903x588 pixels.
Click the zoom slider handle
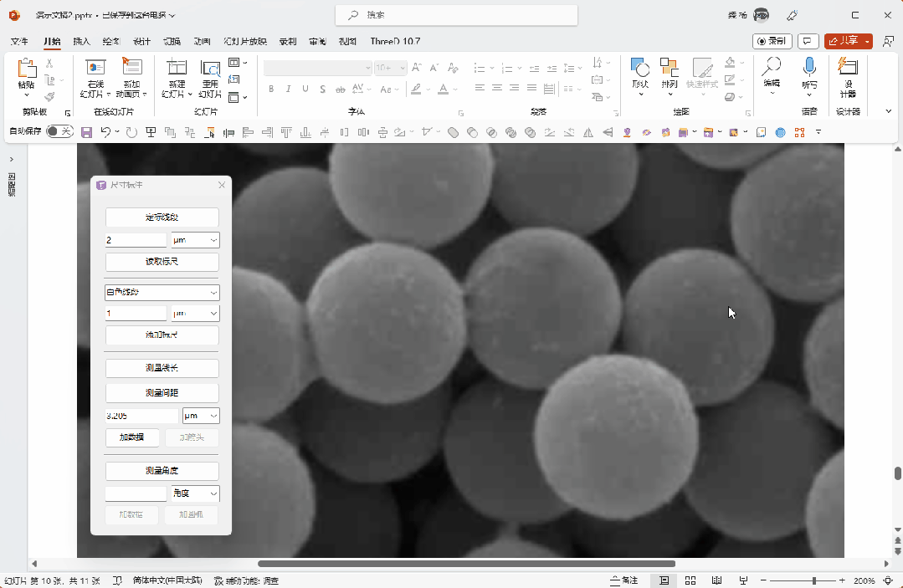coord(813,581)
